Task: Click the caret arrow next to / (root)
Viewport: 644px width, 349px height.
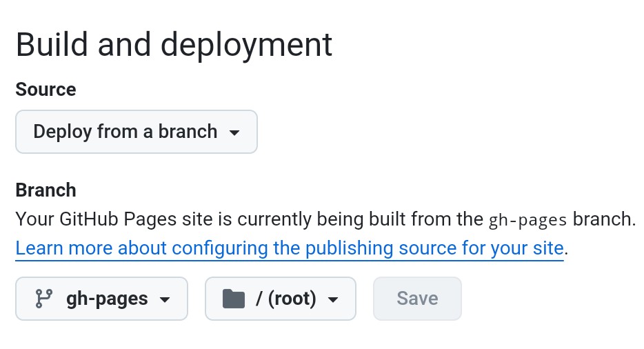Action: click(333, 299)
